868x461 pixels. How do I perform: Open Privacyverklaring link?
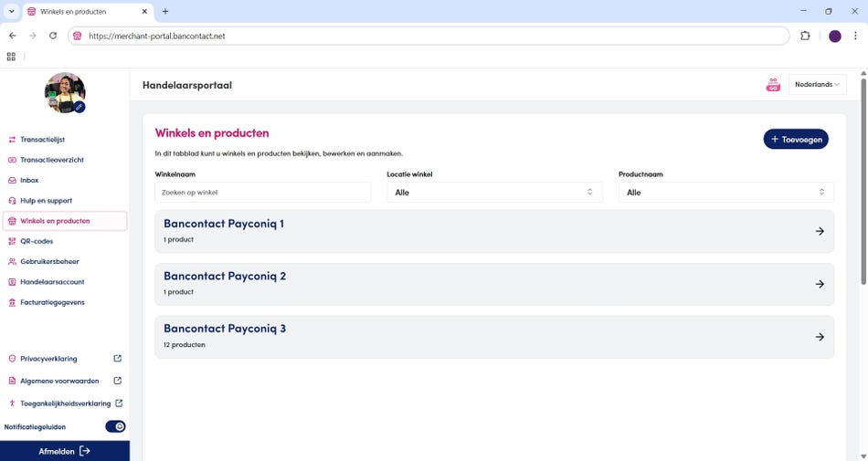[48, 359]
